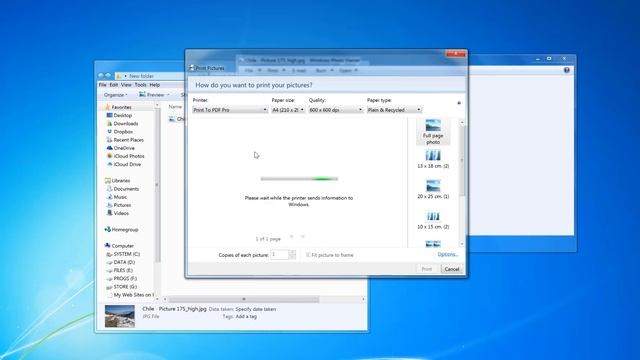Select the Full page photo layout
This screenshot has width=640, height=360.
433,132
